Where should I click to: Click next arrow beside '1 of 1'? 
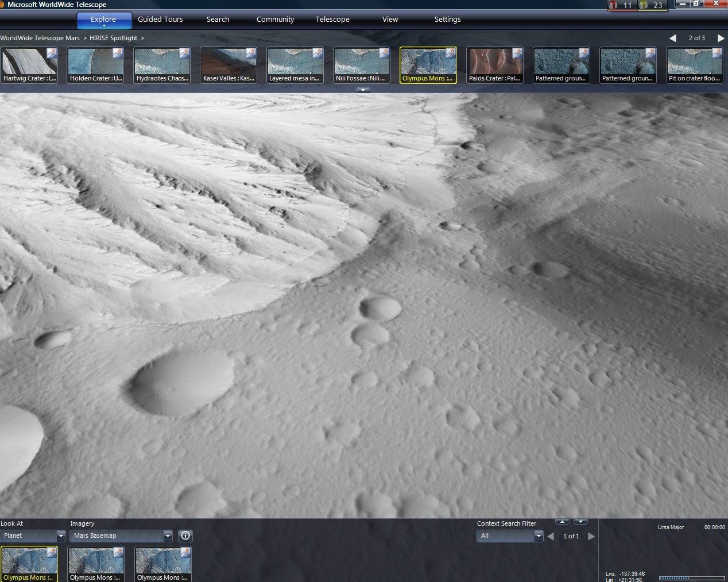(591, 536)
